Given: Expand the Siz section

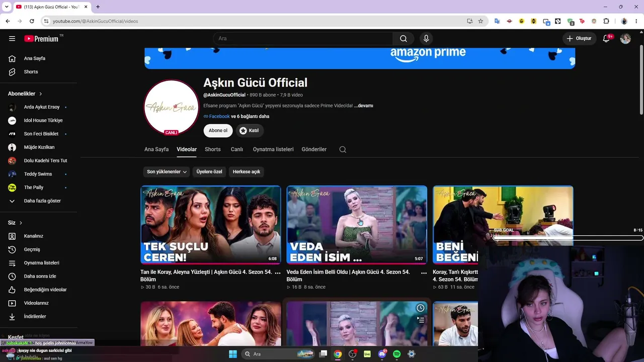Looking at the screenshot, I should coord(15,223).
